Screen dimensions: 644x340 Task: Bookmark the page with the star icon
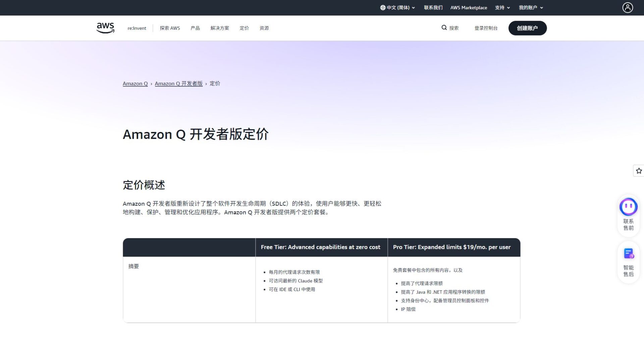click(x=639, y=171)
